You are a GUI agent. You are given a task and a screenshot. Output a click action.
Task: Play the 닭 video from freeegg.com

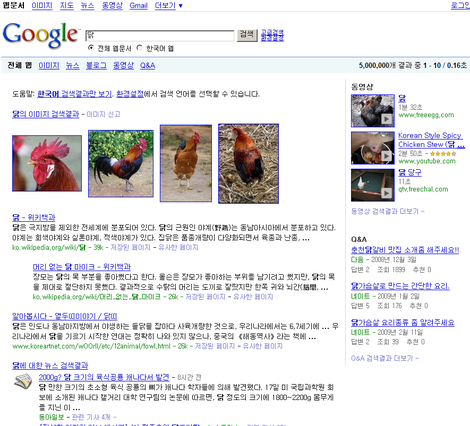point(373,111)
